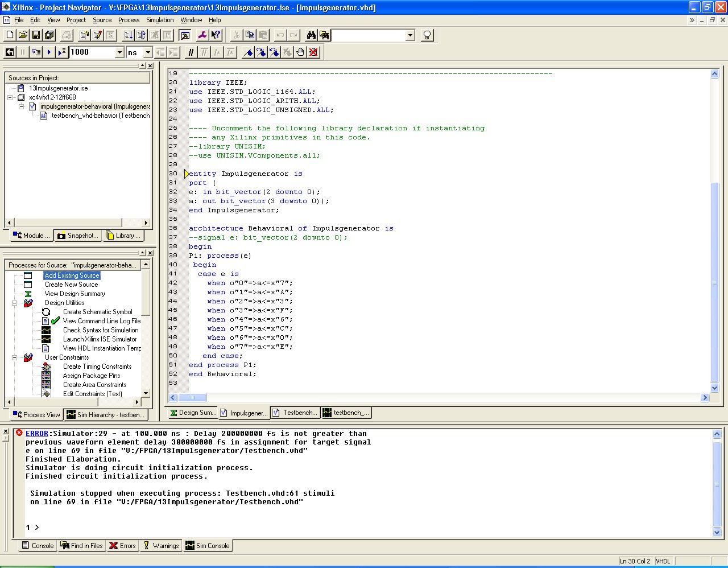
Task: Open the simulation time unit ns dropdown
Action: pyautogui.click(x=148, y=52)
